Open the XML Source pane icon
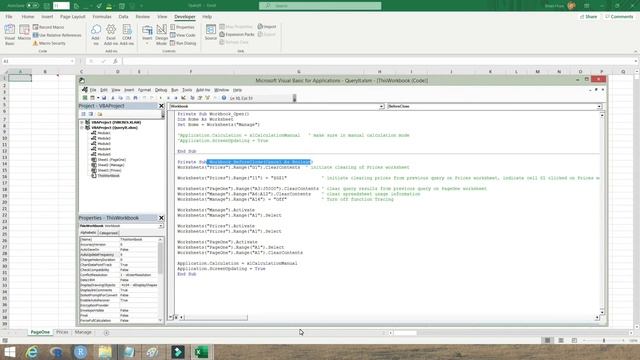This screenshot has width=640, height=360. (211, 33)
